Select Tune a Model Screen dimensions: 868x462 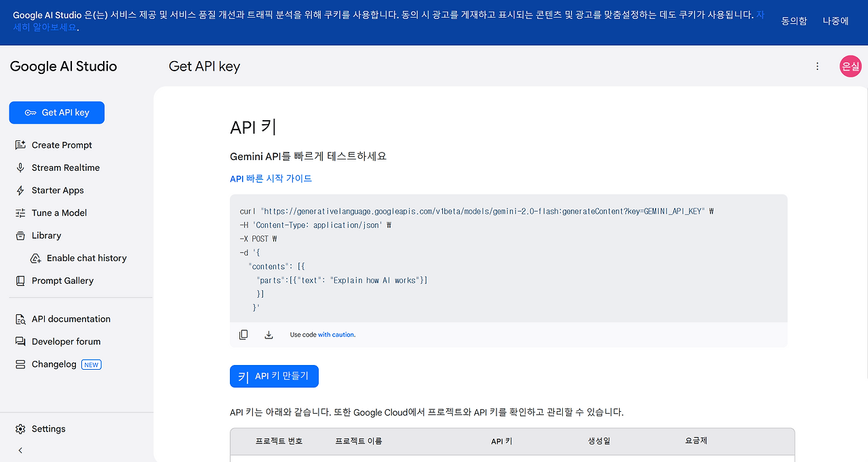coord(59,213)
